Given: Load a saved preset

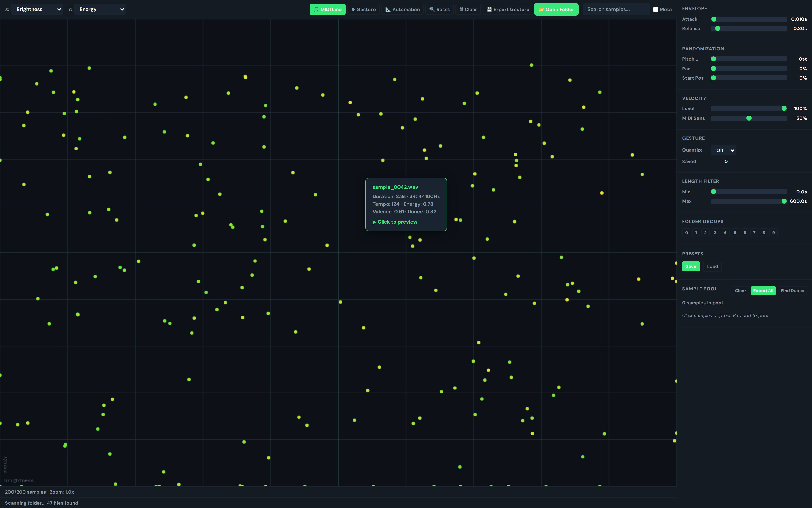Looking at the screenshot, I should click(x=712, y=266).
